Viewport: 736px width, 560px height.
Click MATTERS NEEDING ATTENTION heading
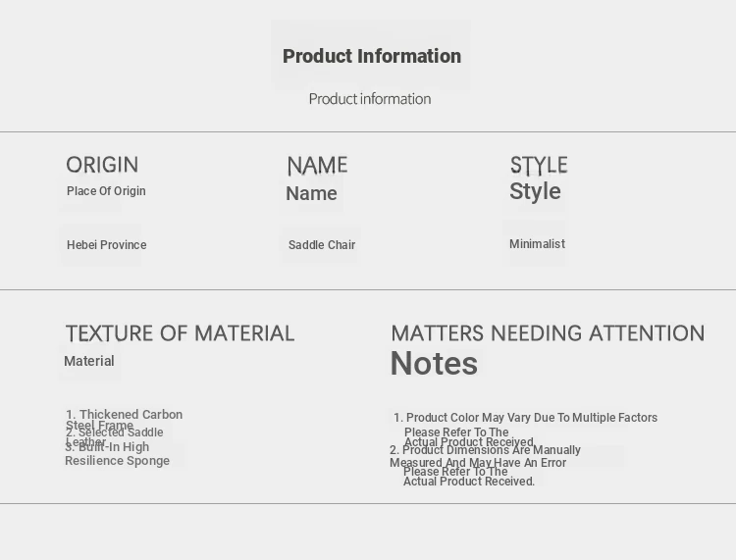pyautogui.click(x=548, y=333)
